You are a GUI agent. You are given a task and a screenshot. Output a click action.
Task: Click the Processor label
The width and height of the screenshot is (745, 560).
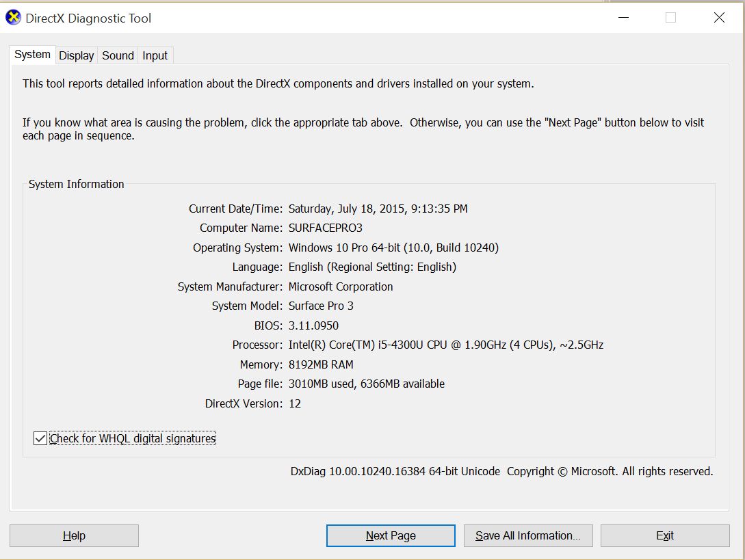coord(257,345)
